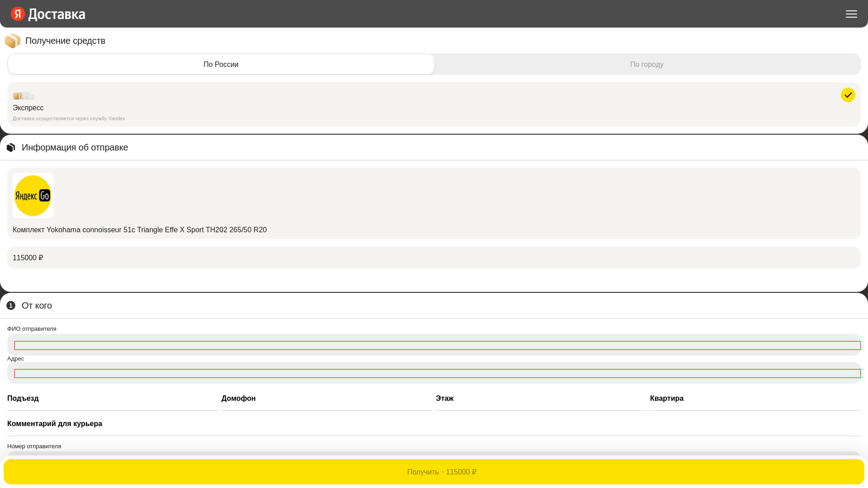Click the cube icon beside Информация об отправке
Image resolution: width=868 pixels, height=488 pixels.
tap(11, 147)
